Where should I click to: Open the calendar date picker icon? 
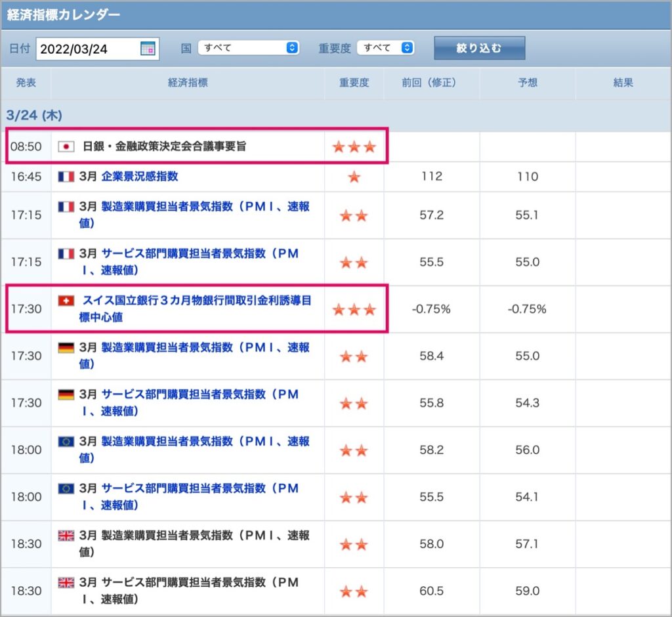[x=148, y=49]
